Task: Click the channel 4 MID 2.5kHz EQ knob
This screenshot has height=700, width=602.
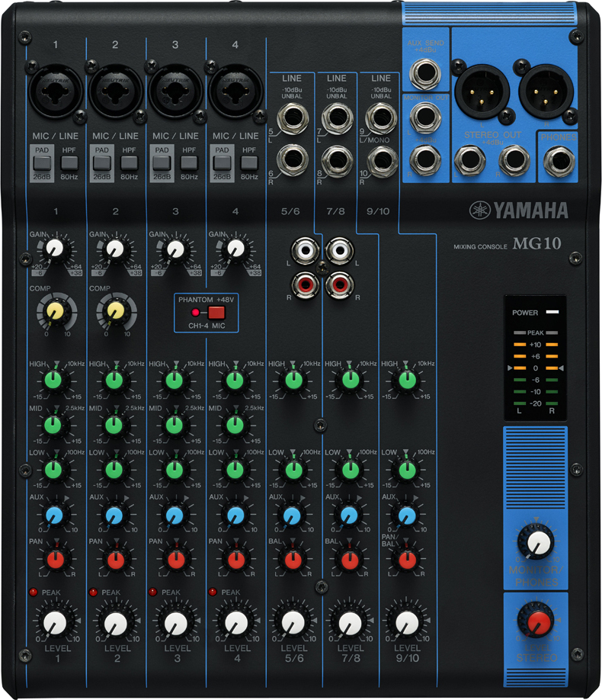Action: [x=235, y=424]
